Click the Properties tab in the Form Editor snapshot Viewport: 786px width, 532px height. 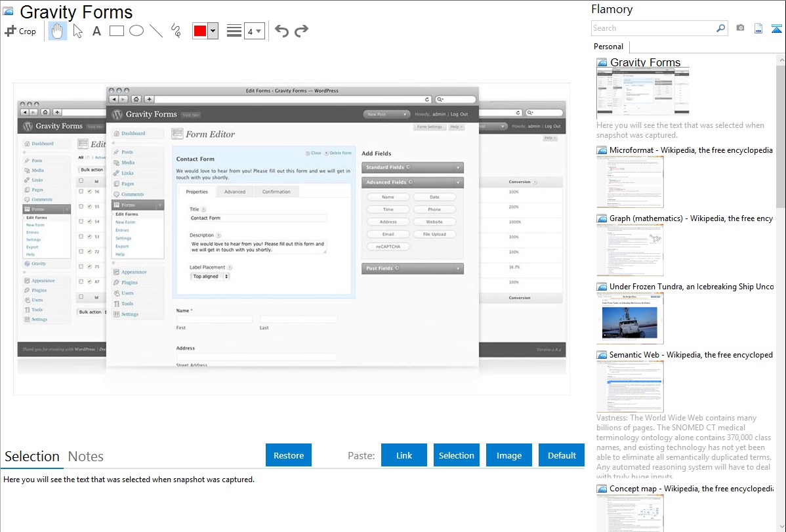click(x=197, y=192)
